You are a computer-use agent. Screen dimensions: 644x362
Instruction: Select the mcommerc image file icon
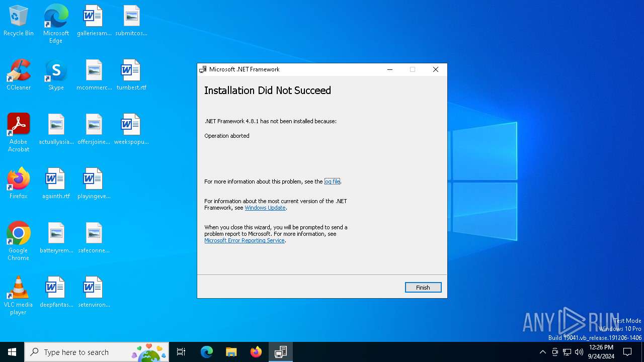[x=94, y=75]
